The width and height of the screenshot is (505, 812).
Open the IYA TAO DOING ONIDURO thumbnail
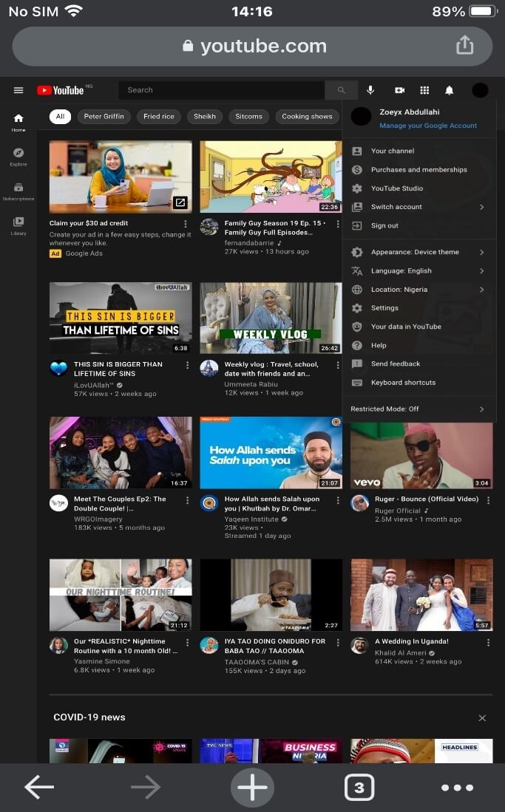271,595
